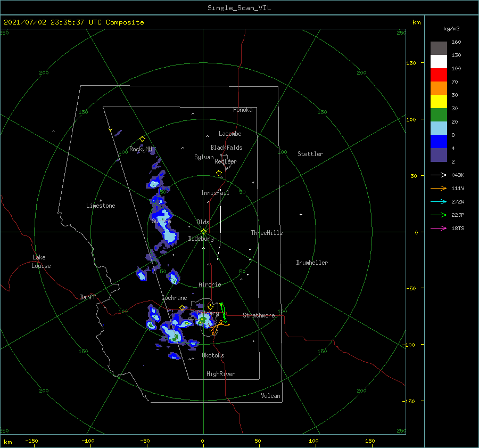Click the 18TS legend text
Viewport: 479px width, 448px height.
pyautogui.click(x=458, y=228)
